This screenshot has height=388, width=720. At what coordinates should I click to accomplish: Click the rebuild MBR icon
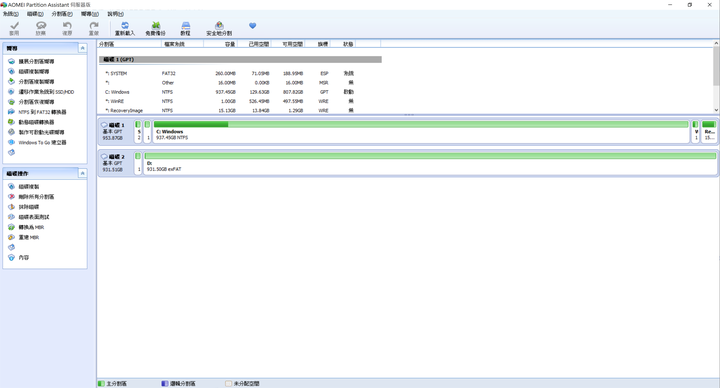tap(11, 237)
